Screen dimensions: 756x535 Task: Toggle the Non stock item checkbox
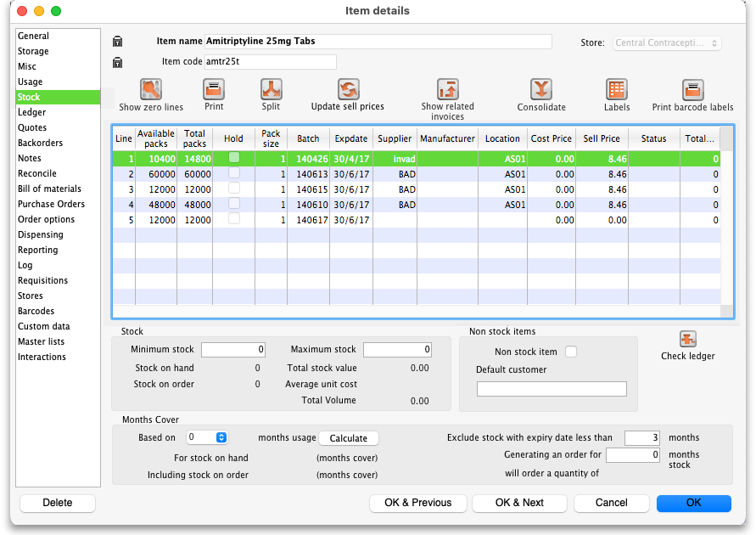pyautogui.click(x=571, y=352)
